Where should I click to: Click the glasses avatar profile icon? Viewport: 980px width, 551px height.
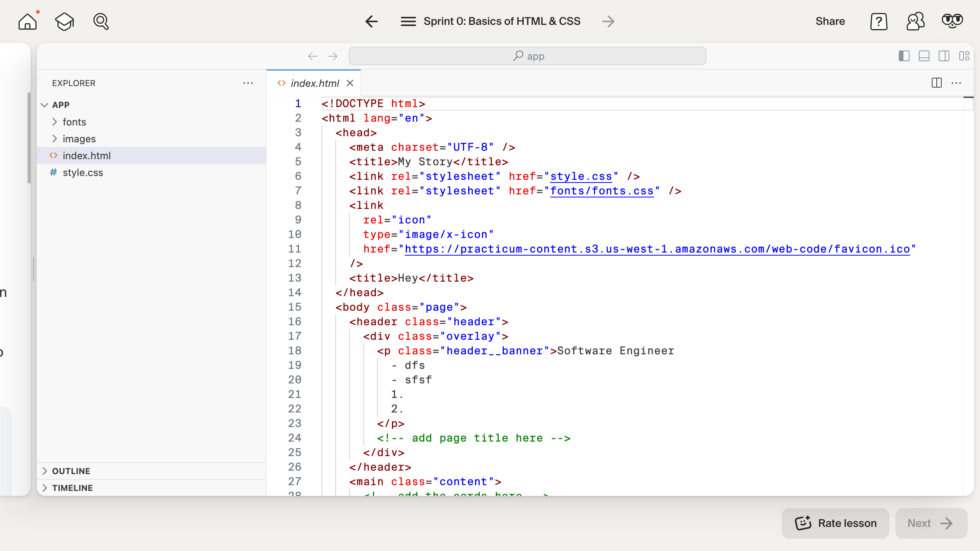pyautogui.click(x=952, y=21)
